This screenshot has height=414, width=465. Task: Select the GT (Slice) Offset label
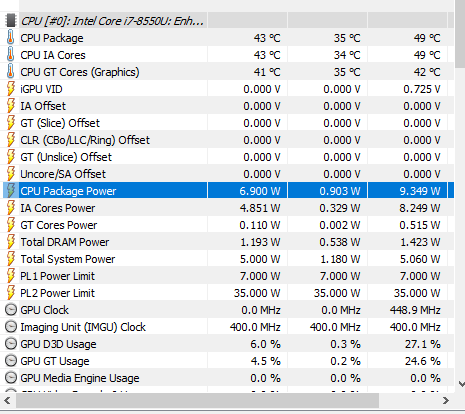pos(60,123)
